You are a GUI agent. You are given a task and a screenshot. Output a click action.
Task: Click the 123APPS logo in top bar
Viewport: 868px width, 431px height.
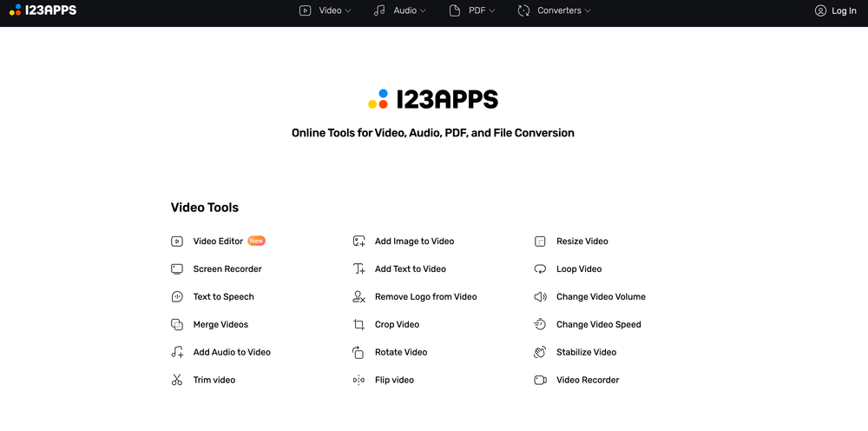(43, 10)
